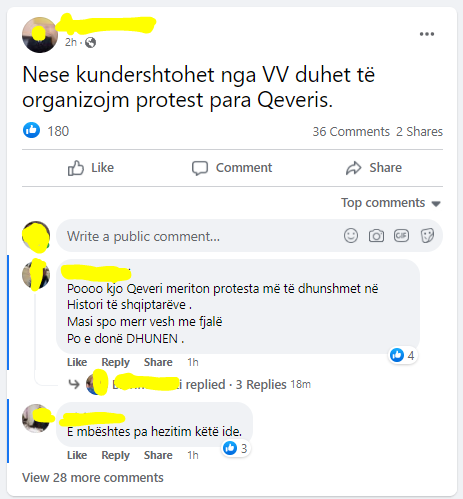The width and height of the screenshot is (463, 499).
Task: Open the 36 Comments link
Action: click(x=351, y=132)
